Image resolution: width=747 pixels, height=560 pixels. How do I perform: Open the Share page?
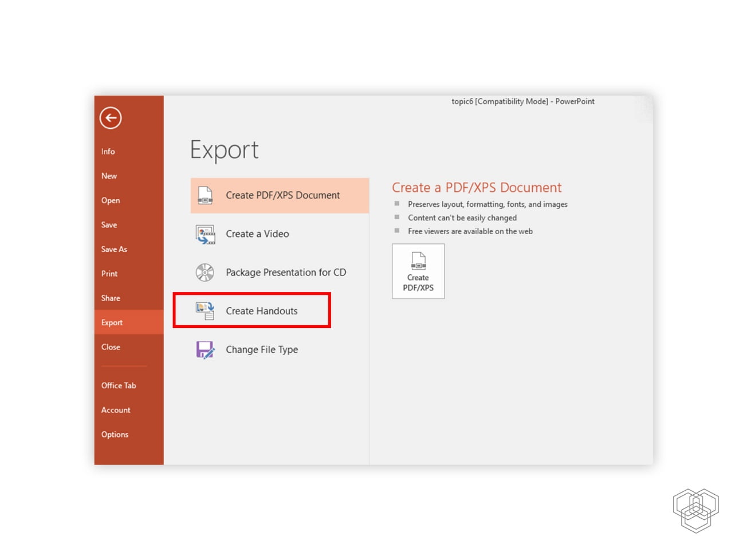(x=111, y=298)
